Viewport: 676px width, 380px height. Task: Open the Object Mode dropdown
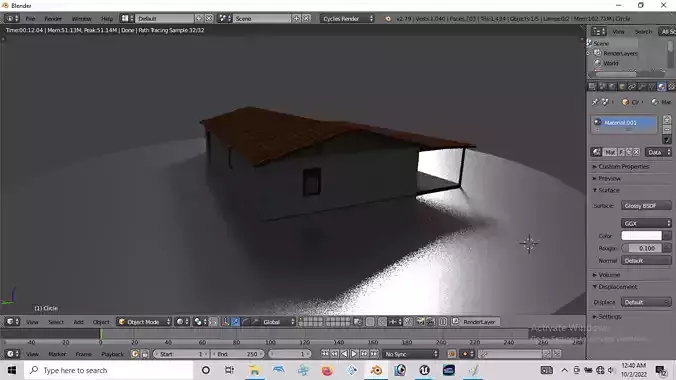(144, 322)
